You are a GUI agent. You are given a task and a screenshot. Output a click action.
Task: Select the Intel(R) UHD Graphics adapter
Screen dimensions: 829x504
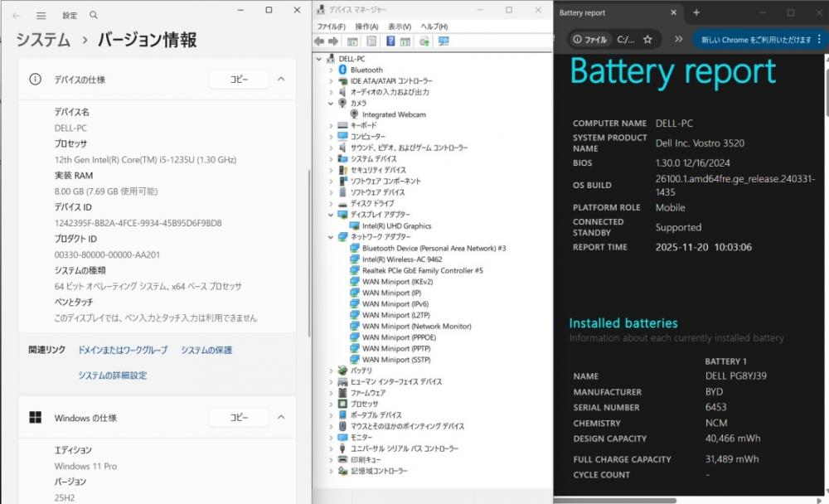click(396, 225)
